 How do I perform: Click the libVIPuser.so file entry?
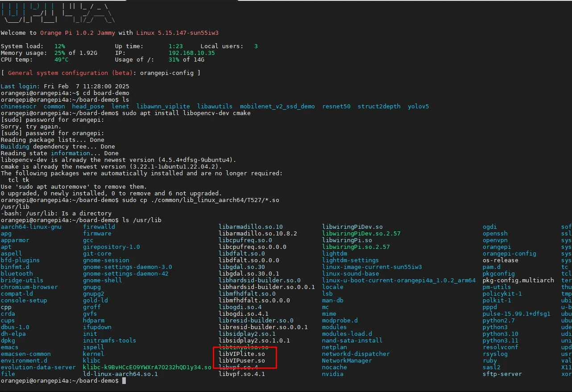(x=241, y=360)
